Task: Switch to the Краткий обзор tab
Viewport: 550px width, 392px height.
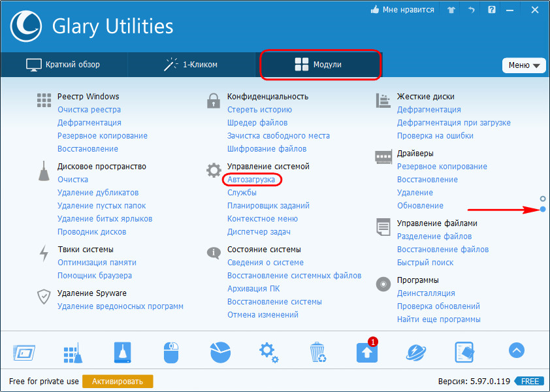Action: pyautogui.click(x=63, y=65)
